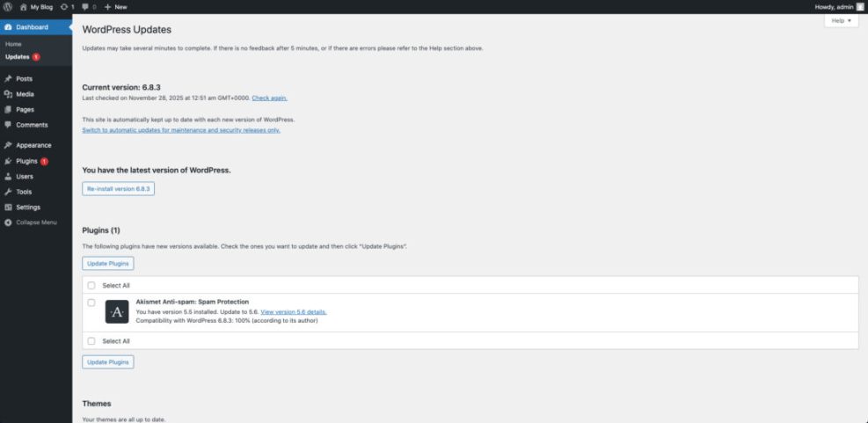868x423 pixels.
Task: Click the Comments icon in sidebar
Action: click(8, 125)
